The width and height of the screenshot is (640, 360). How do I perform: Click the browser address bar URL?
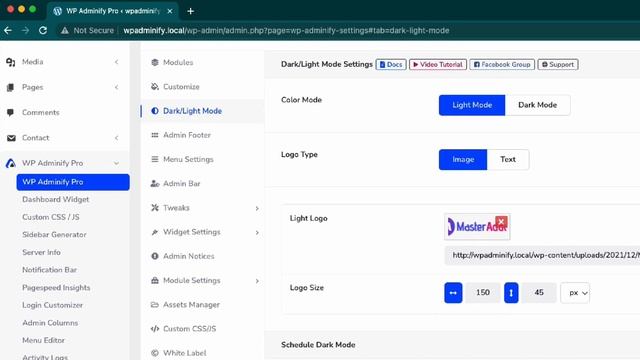coord(286,31)
